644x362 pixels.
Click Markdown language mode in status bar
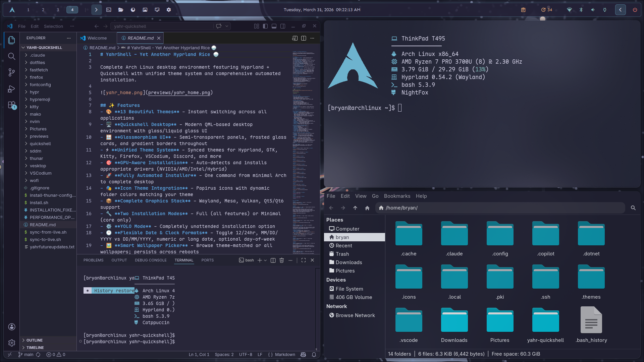pyautogui.click(x=285, y=355)
